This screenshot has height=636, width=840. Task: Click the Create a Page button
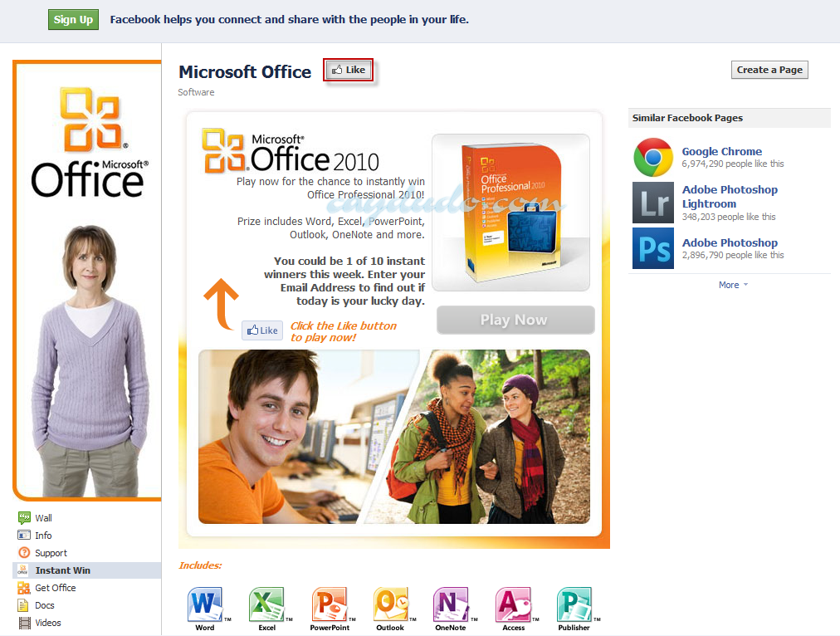[769, 70]
